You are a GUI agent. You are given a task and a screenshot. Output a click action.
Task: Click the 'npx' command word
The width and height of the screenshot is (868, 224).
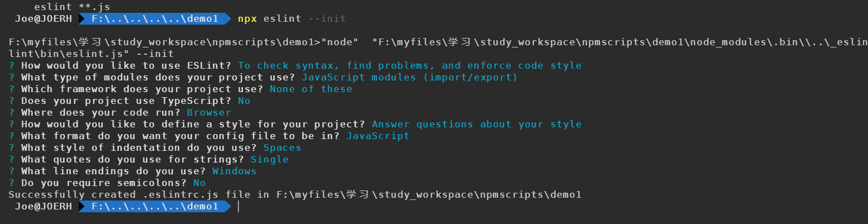point(247,19)
